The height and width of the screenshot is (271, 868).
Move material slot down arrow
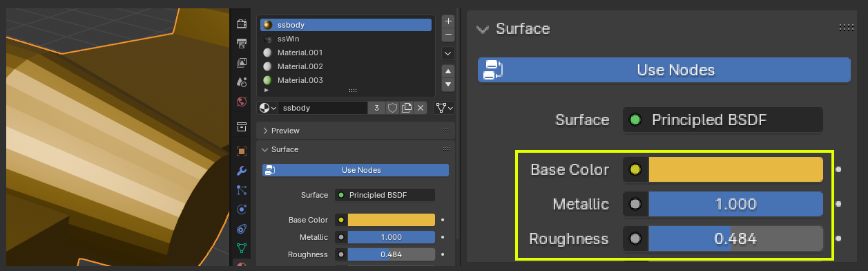click(x=448, y=84)
